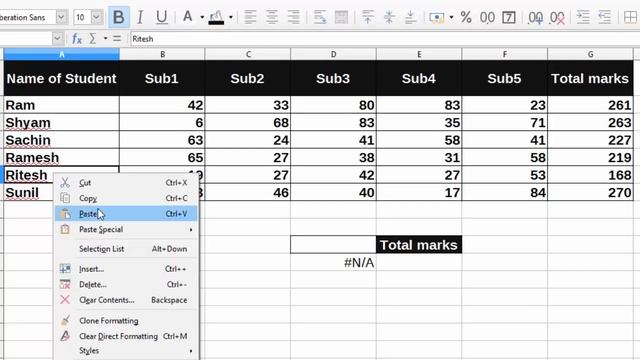Open the Paste Special submenu
Viewport: 640px width, 360px height.
(126, 229)
